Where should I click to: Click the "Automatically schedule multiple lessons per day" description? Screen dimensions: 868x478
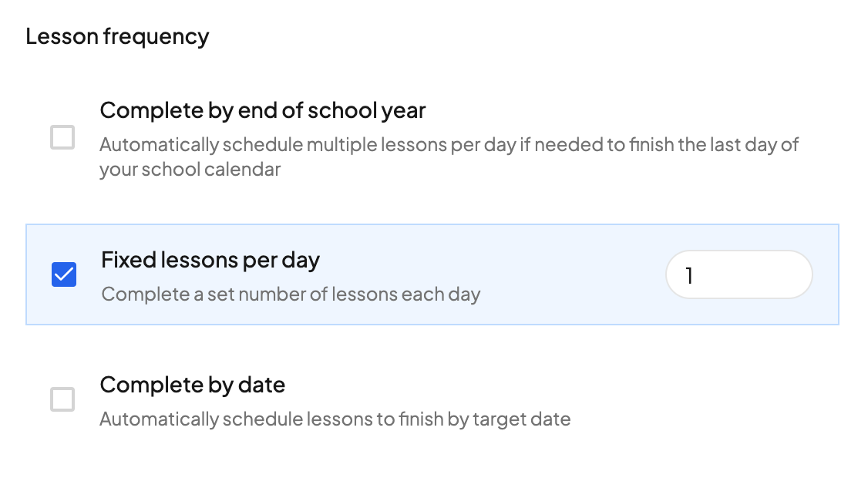pos(307,145)
